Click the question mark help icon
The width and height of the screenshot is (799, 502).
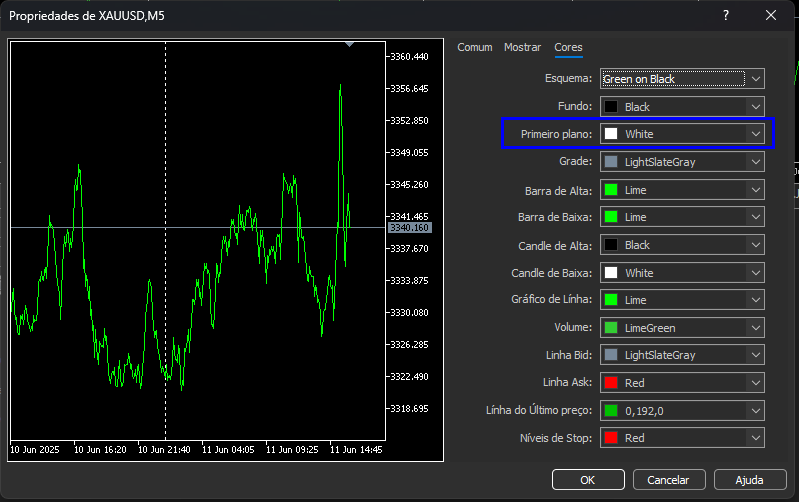(x=726, y=15)
